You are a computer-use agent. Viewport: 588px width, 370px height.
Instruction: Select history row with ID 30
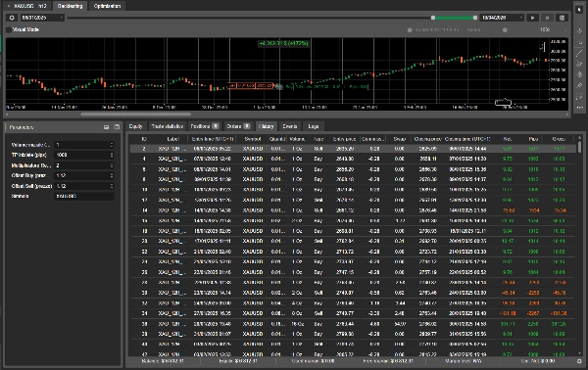pyautogui.click(x=352, y=293)
